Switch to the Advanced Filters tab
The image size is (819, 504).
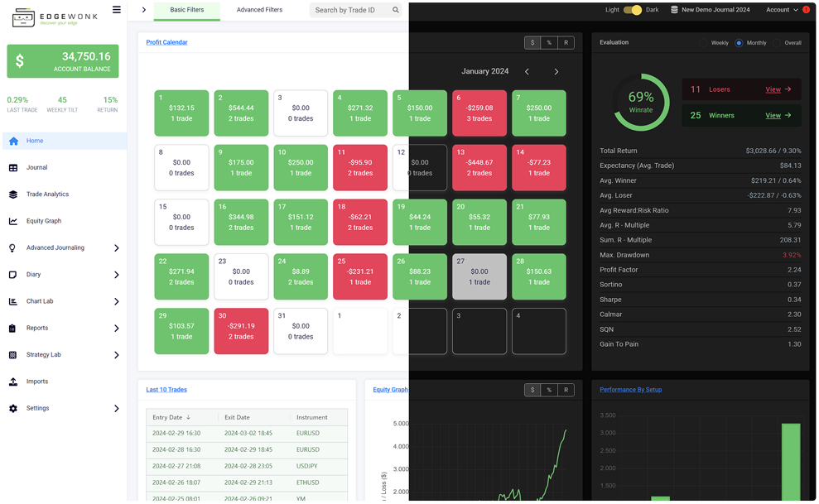click(x=258, y=11)
